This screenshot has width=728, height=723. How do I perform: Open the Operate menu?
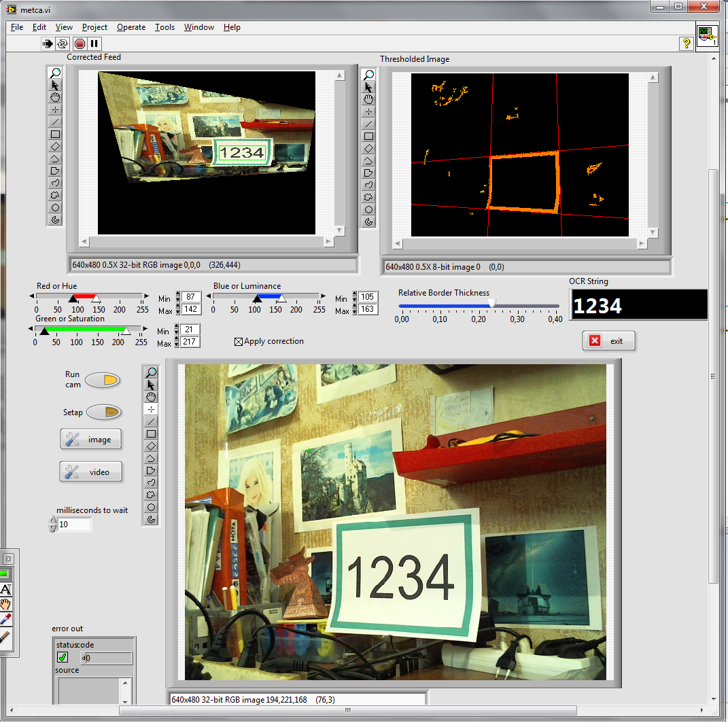[131, 27]
